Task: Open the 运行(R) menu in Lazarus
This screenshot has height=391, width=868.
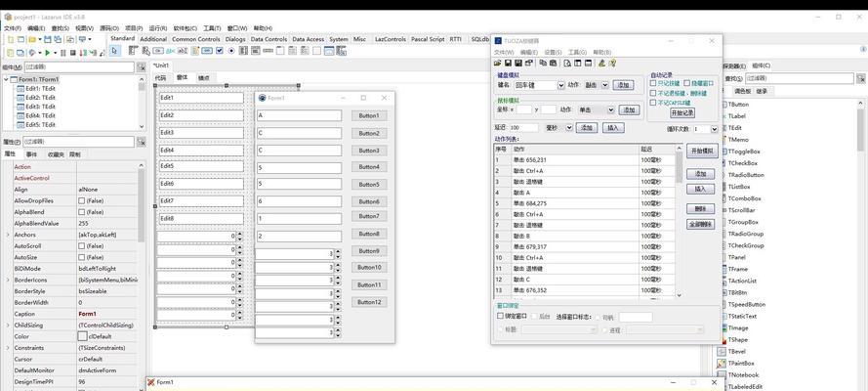Action: point(158,28)
